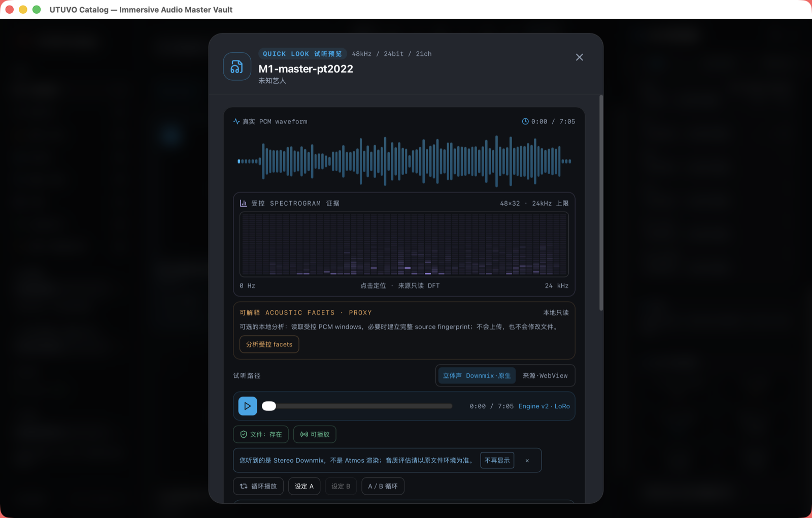Click inside the spectrogram grid
This screenshot has height=518, width=812.
(404, 244)
